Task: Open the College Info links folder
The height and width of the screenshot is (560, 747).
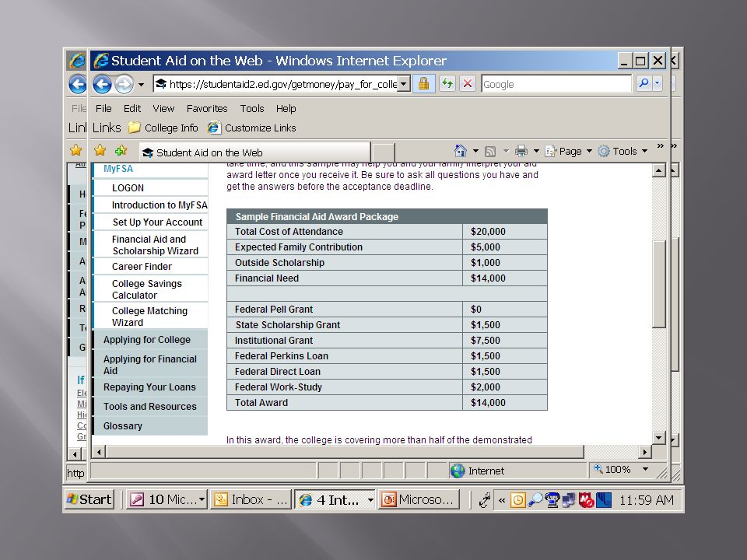Action: 163,128
